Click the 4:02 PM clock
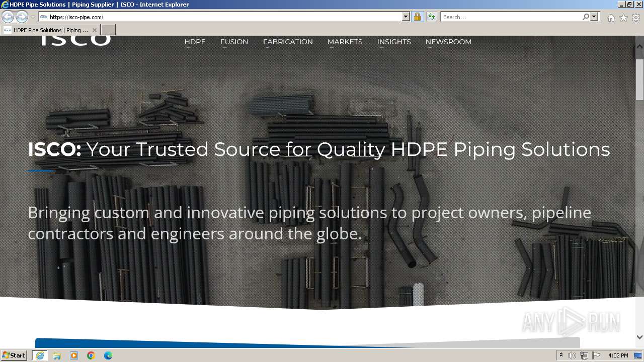644x362 pixels. pyautogui.click(x=618, y=355)
